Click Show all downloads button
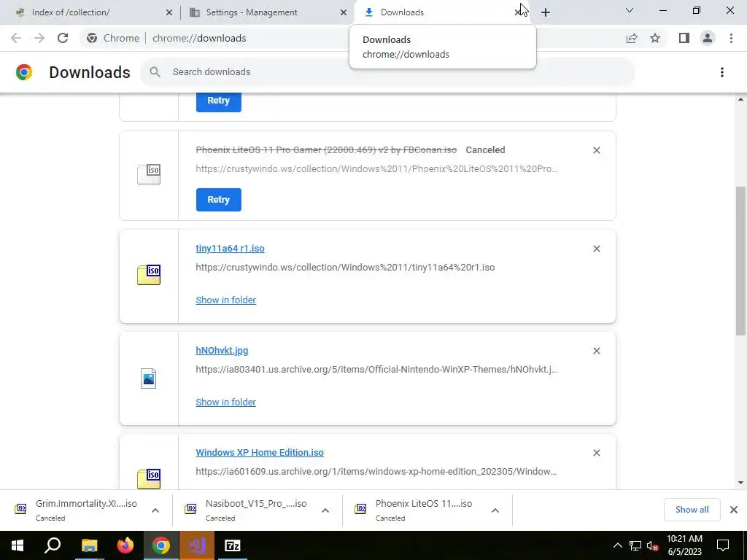This screenshot has width=747, height=560. (692, 510)
